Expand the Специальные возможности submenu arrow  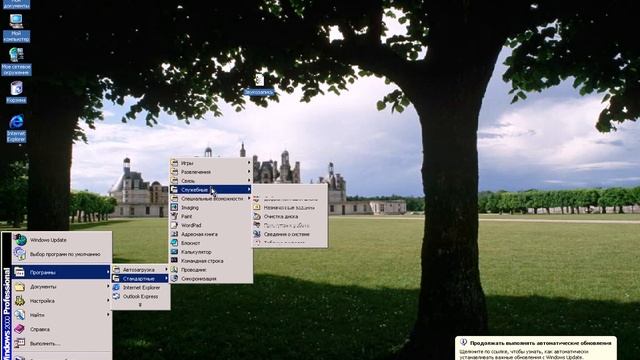click(249, 199)
